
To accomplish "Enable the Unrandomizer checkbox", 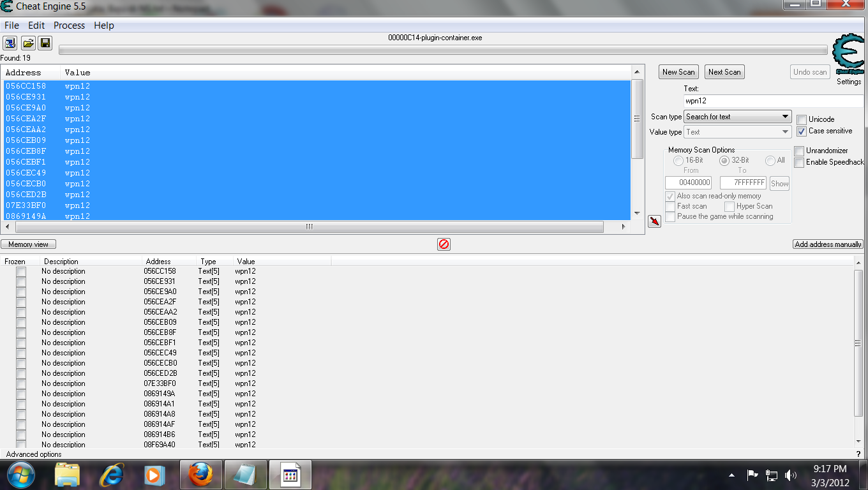I will pos(799,151).
